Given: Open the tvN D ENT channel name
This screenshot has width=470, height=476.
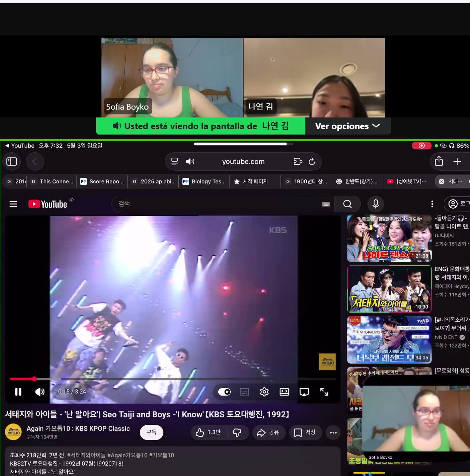Looking at the screenshot, I should pos(446,337).
